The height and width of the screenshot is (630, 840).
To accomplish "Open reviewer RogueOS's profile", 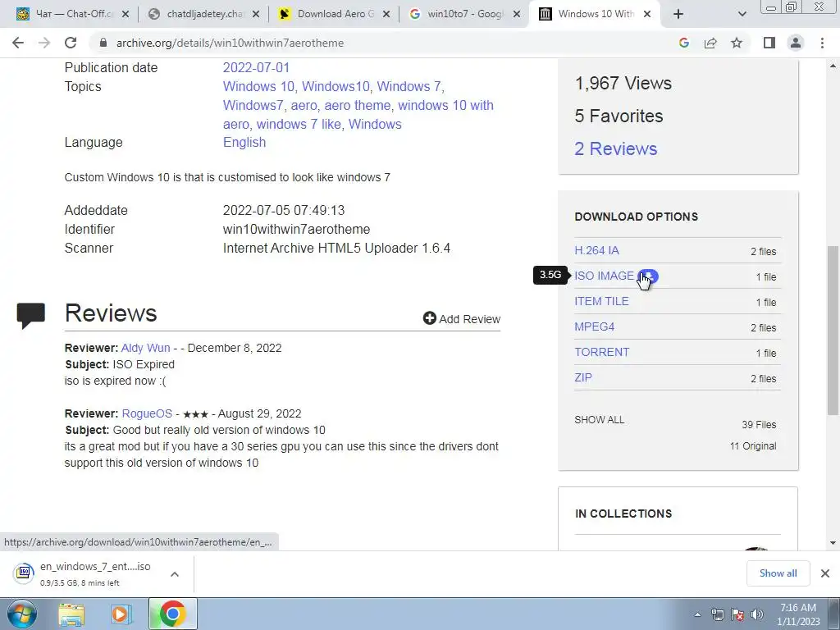I will pyautogui.click(x=148, y=413).
